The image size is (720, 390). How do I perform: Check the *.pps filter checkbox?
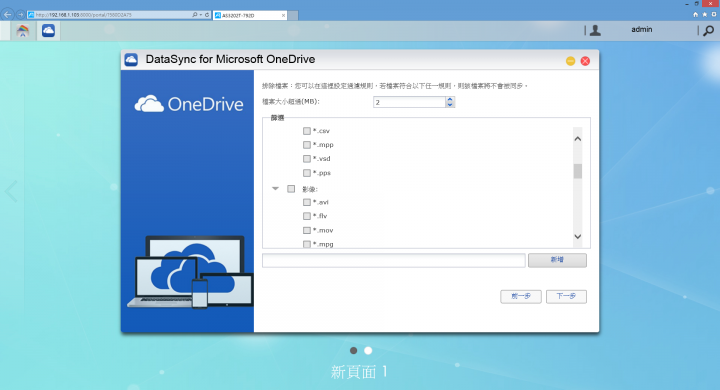click(x=307, y=173)
